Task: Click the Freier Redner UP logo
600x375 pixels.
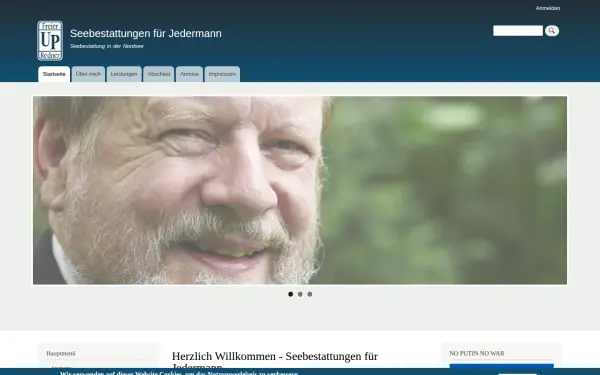Action: (x=50, y=41)
